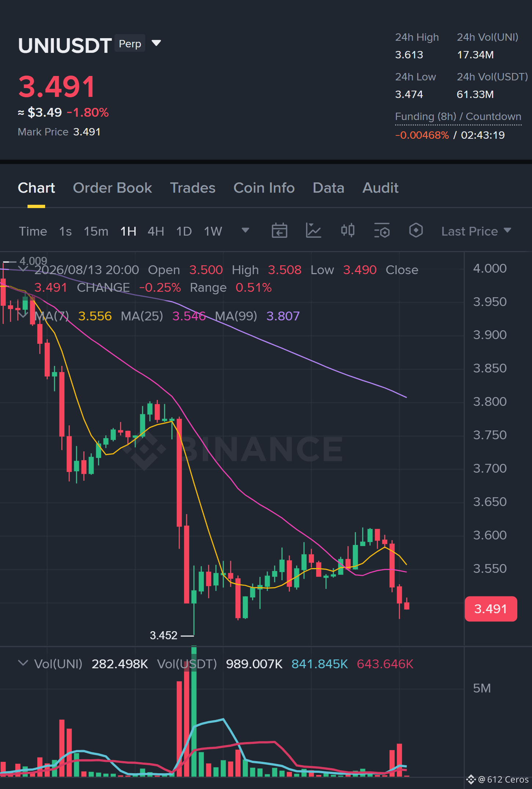Collapse the MA indicator row chevron
The width and height of the screenshot is (532, 789).
[23, 315]
